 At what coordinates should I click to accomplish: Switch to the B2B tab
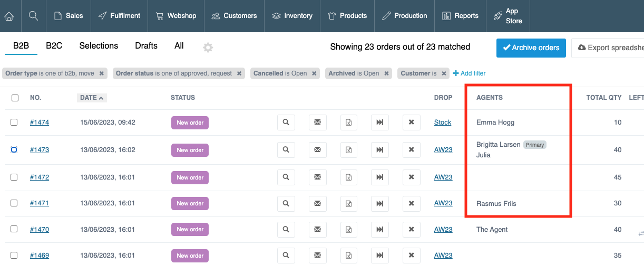[21, 46]
